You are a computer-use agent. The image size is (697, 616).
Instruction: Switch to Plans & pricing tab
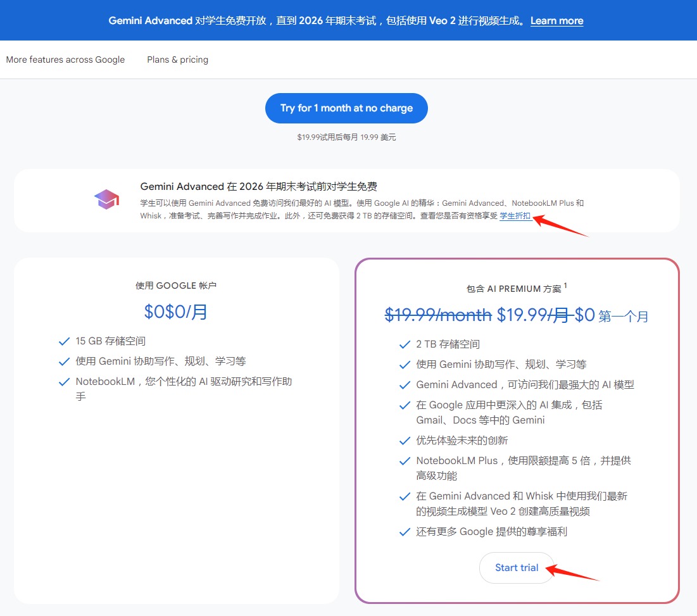pos(177,60)
